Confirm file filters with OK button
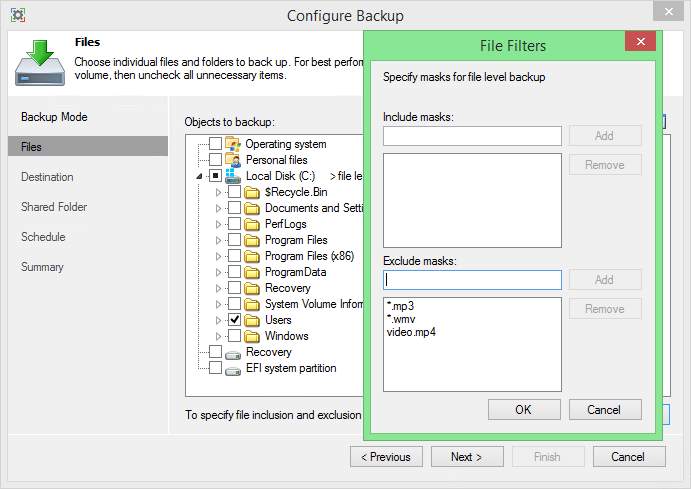 point(524,410)
